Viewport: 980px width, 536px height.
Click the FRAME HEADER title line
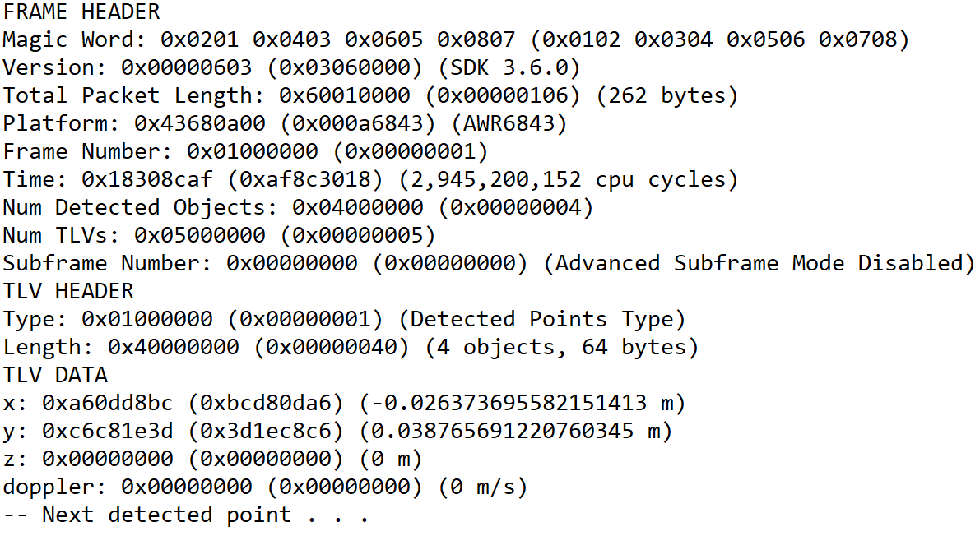coord(82,12)
